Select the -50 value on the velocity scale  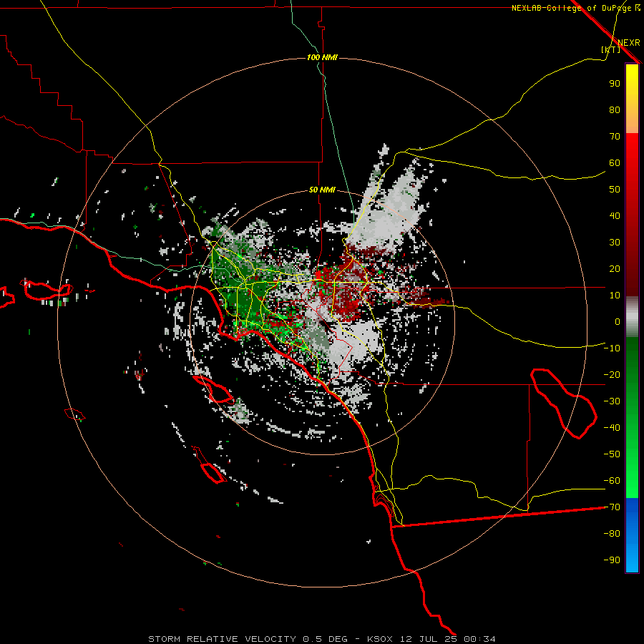612,454
